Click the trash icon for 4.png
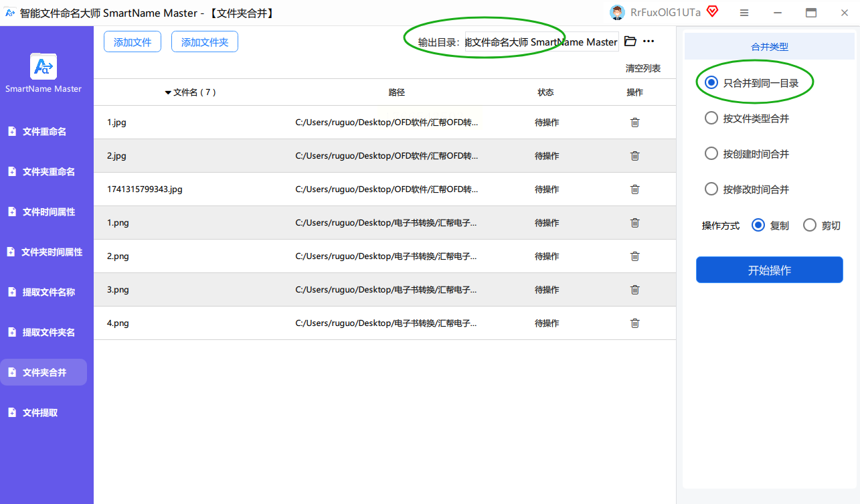The width and height of the screenshot is (860, 504). (x=635, y=323)
